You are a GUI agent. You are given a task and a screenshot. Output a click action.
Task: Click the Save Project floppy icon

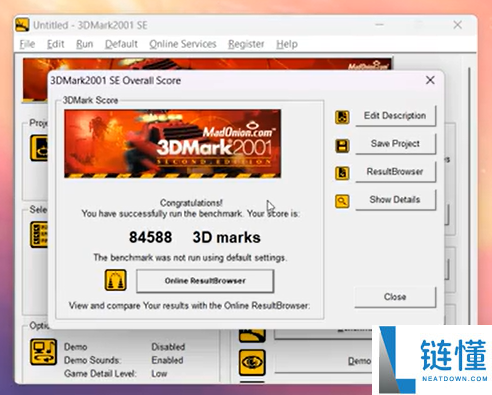342,146
